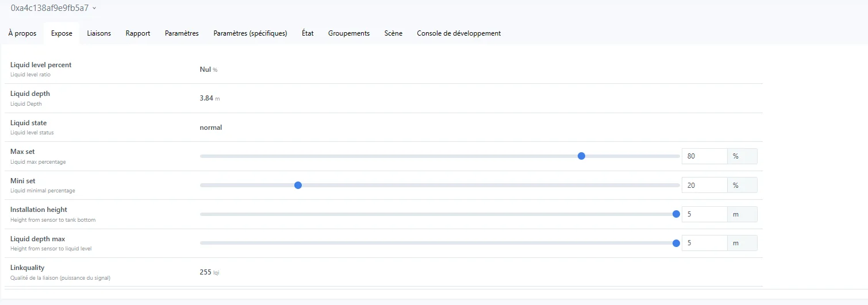868x305 pixels.
Task: Click the Installation height value input
Action: coord(704,214)
